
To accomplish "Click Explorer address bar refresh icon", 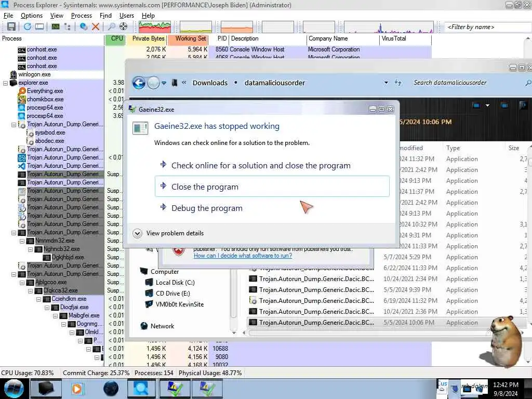I will pyautogui.click(x=398, y=83).
